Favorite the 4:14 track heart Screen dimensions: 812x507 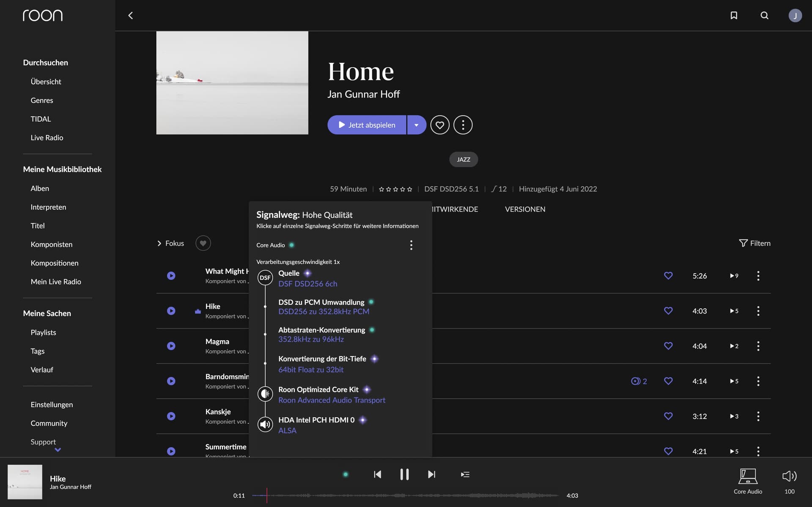click(668, 381)
